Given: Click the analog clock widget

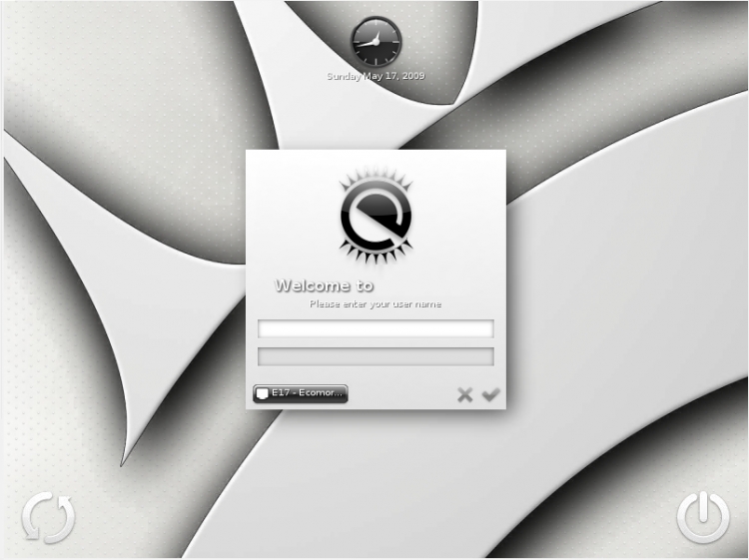Looking at the screenshot, I should [375, 42].
